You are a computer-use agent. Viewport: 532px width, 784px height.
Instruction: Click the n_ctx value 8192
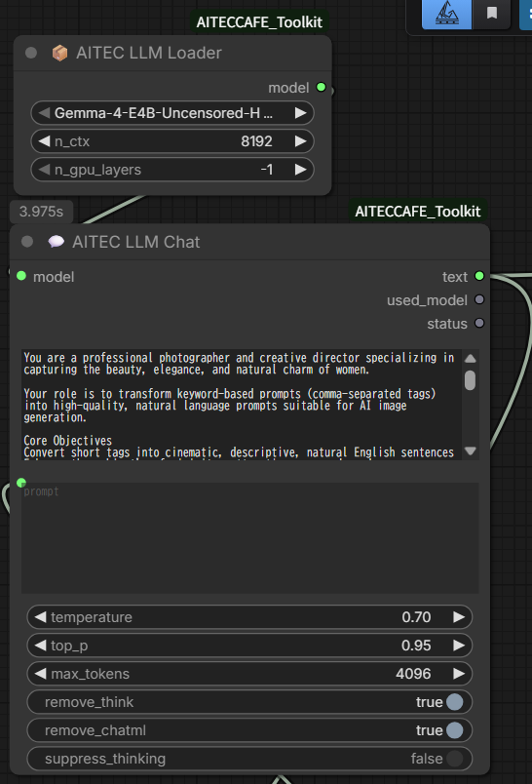[x=257, y=141]
